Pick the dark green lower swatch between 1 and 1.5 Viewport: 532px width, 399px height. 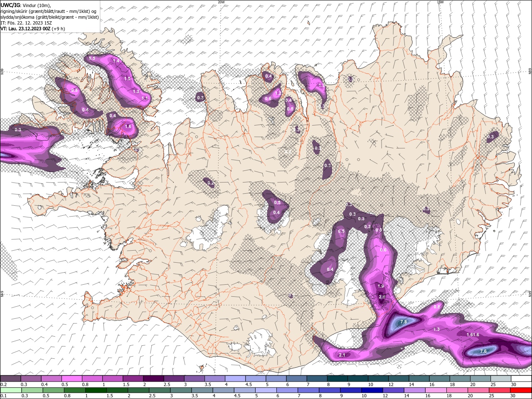coord(96,390)
